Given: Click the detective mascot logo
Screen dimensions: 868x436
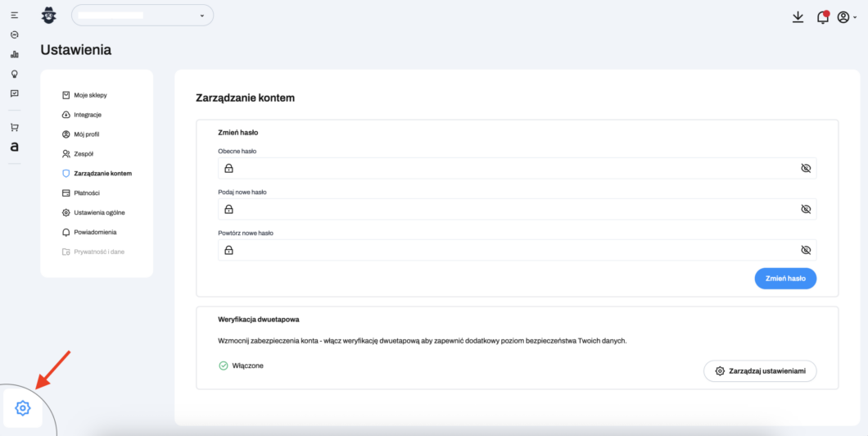Looking at the screenshot, I should (49, 16).
